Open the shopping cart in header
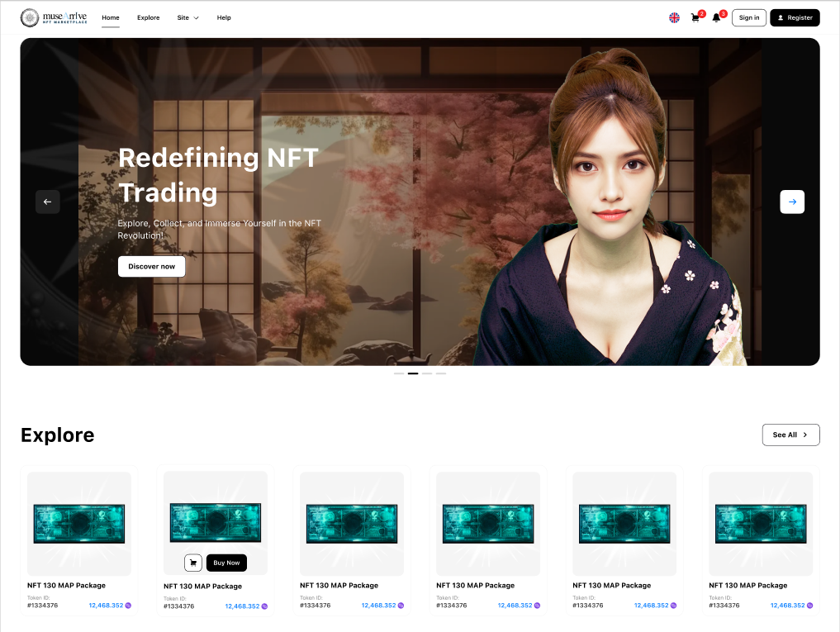This screenshot has width=840, height=632. point(695,17)
